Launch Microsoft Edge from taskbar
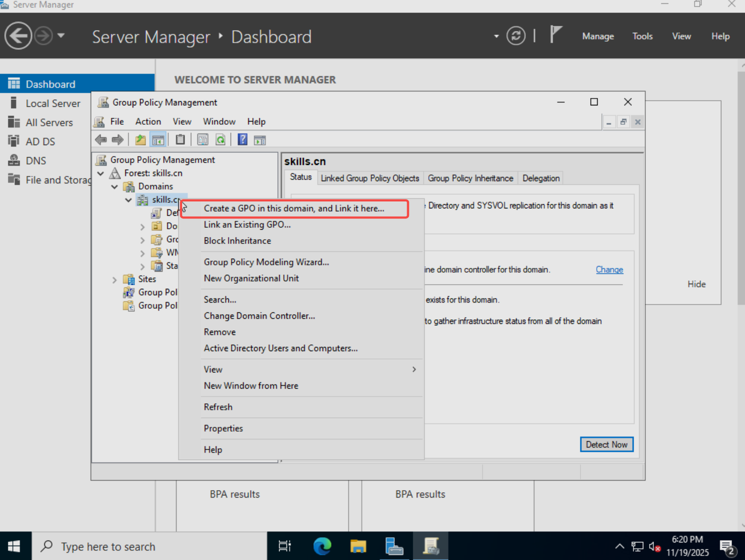 [x=322, y=546]
